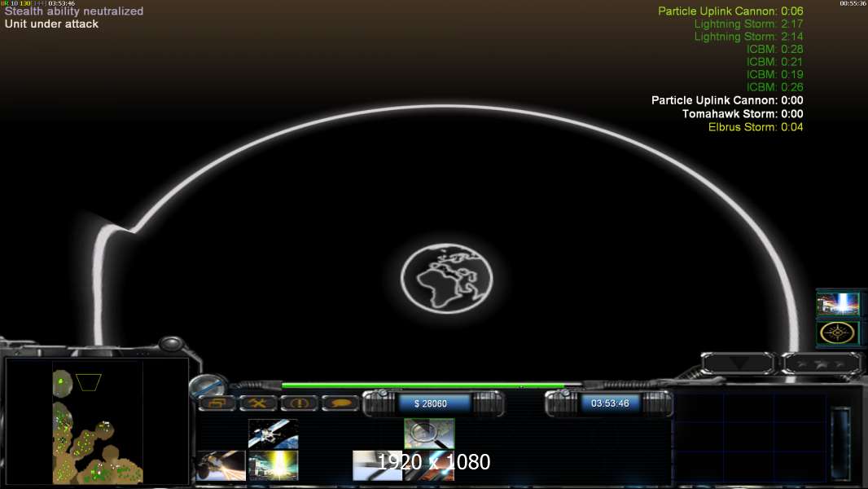Click 'Particle Uplink Cannon: 0:06' timer
This screenshot has width=868, height=489.
point(730,11)
